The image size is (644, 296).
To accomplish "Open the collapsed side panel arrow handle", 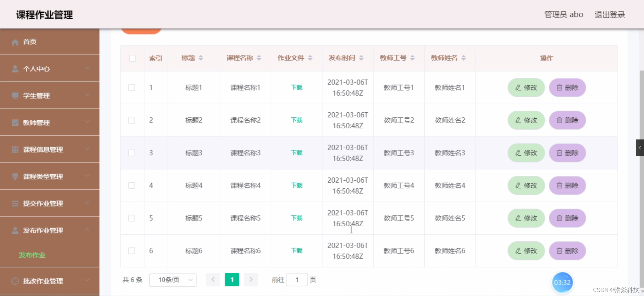I will pyautogui.click(x=640, y=148).
